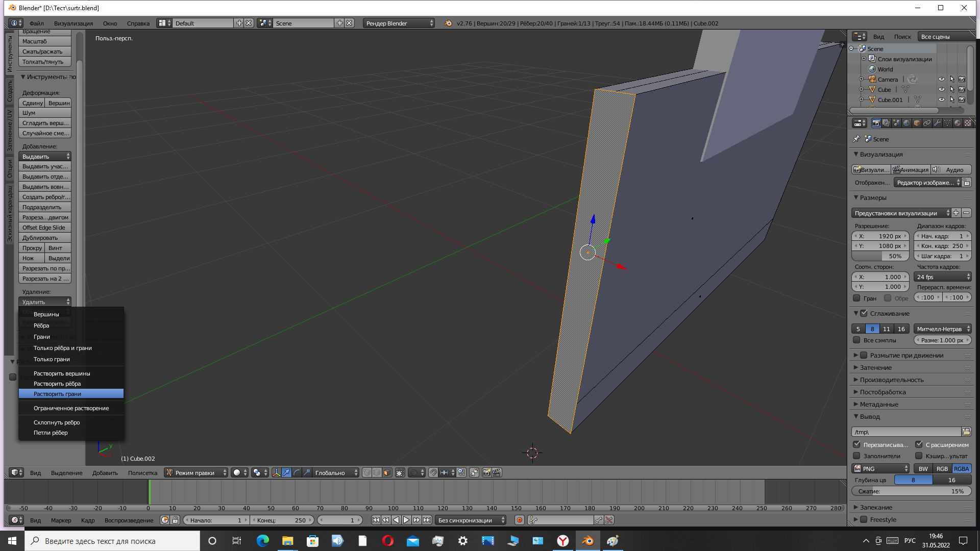Image resolution: width=980 pixels, height=551 pixels.
Task: Open the Blender app in Windows taskbar
Action: (587, 541)
